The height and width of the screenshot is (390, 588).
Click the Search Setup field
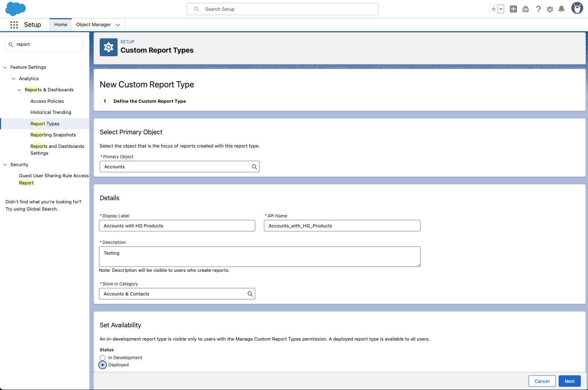coord(283,9)
